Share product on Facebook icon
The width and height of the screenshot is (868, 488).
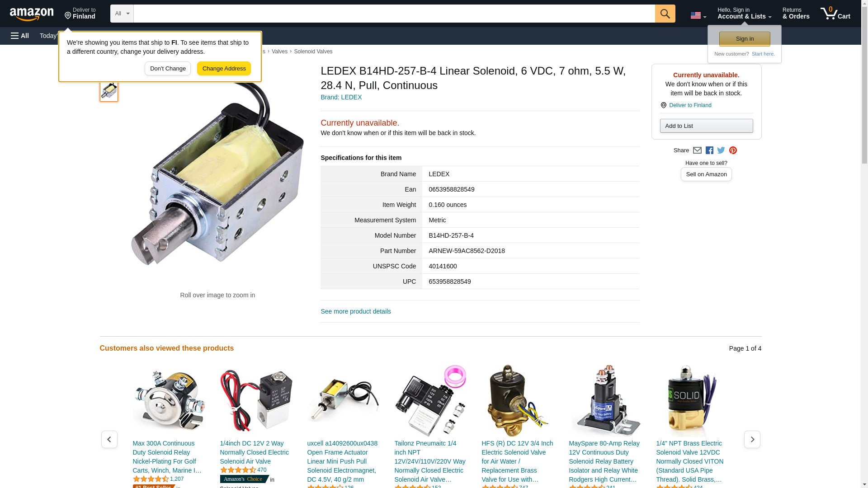(709, 150)
